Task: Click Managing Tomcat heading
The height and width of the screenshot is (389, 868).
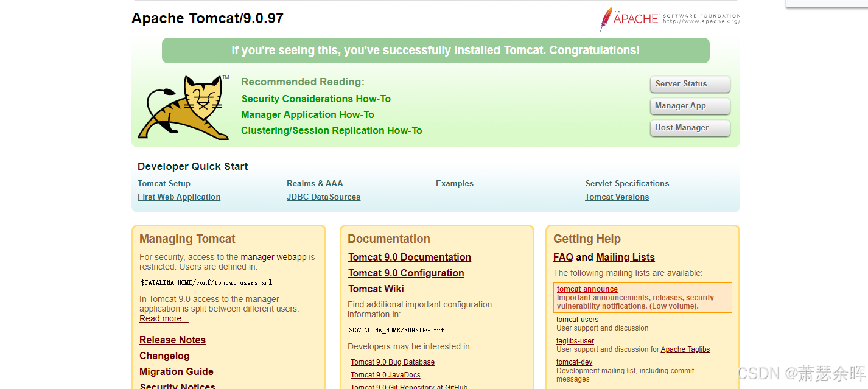Action: pos(187,239)
